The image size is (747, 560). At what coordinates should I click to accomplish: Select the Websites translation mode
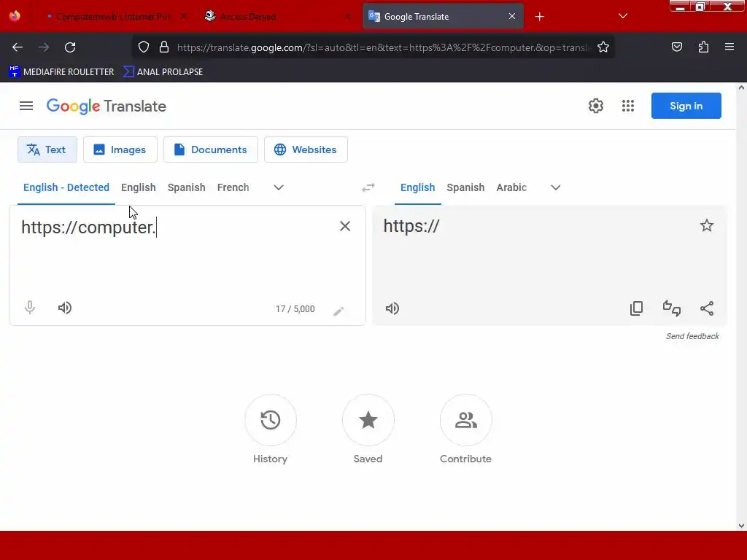click(x=306, y=149)
